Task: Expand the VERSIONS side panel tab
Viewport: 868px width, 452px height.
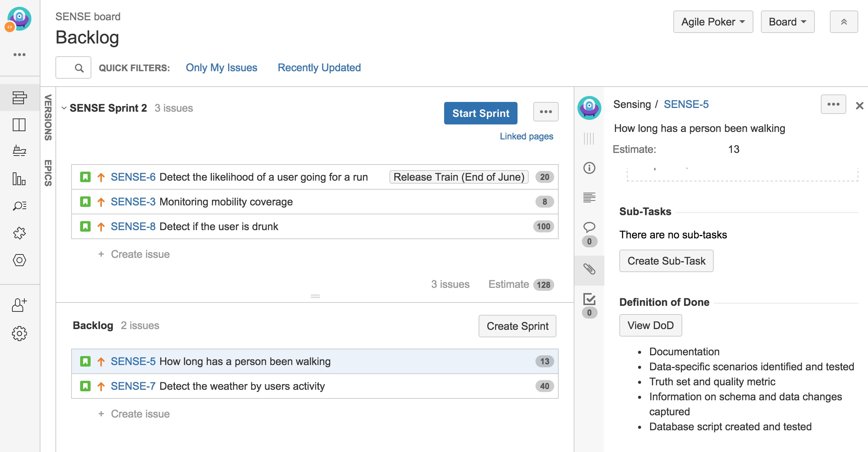Action: point(48,117)
